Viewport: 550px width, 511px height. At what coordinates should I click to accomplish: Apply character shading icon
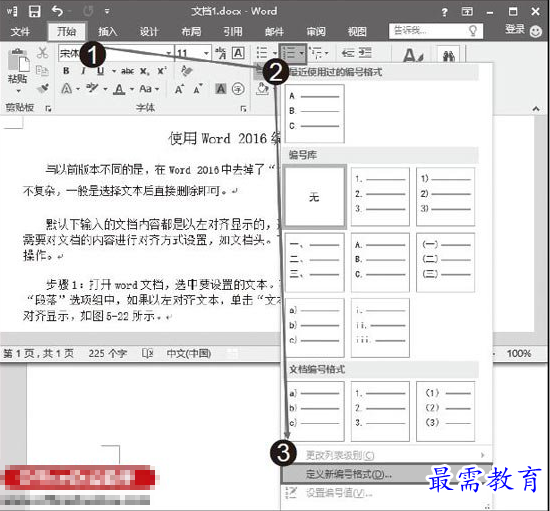point(221,89)
